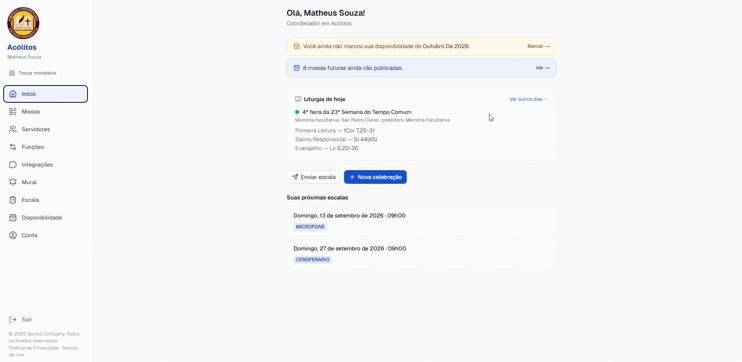
Task: Click the Servidores people icon
Action: coord(13,129)
